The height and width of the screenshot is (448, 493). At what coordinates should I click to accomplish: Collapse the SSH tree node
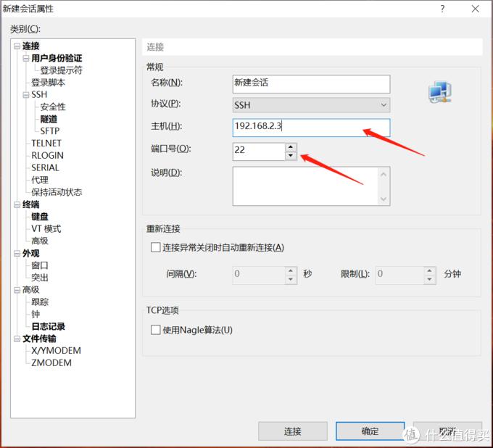coord(26,95)
